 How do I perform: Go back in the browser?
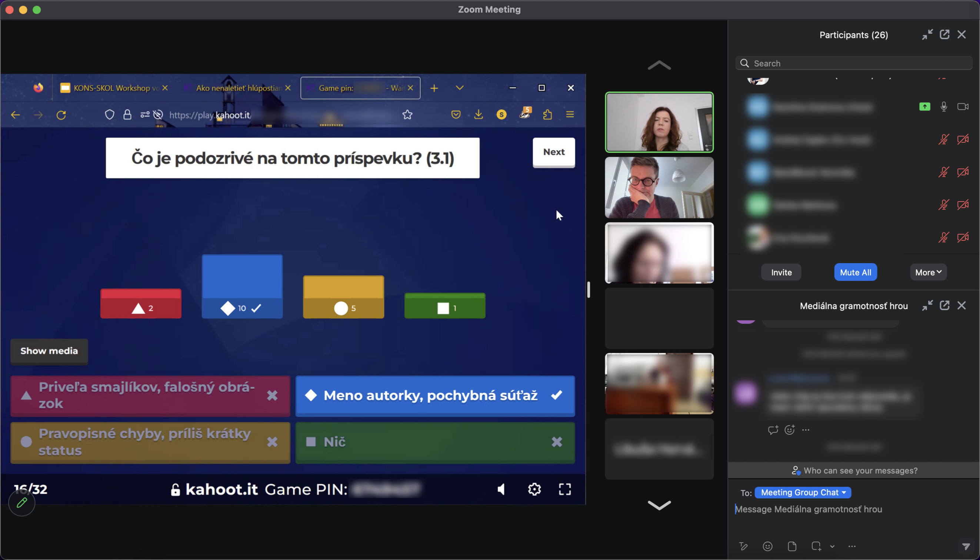(16, 115)
